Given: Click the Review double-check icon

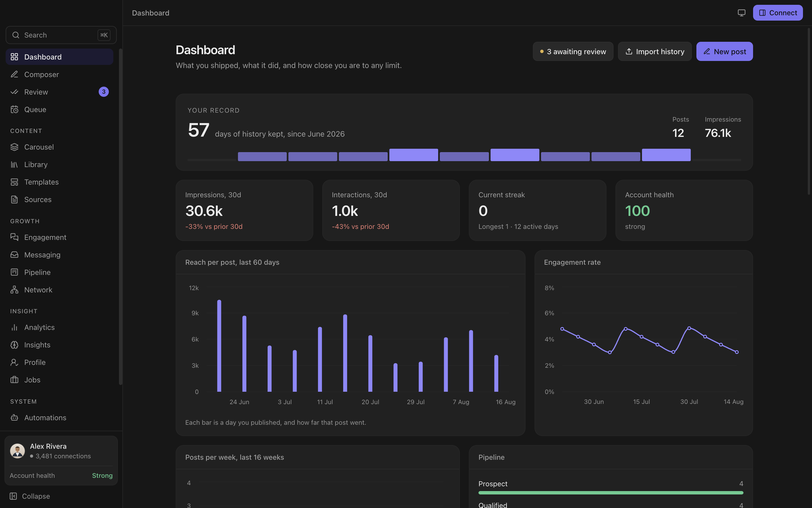Looking at the screenshot, I should tap(14, 92).
